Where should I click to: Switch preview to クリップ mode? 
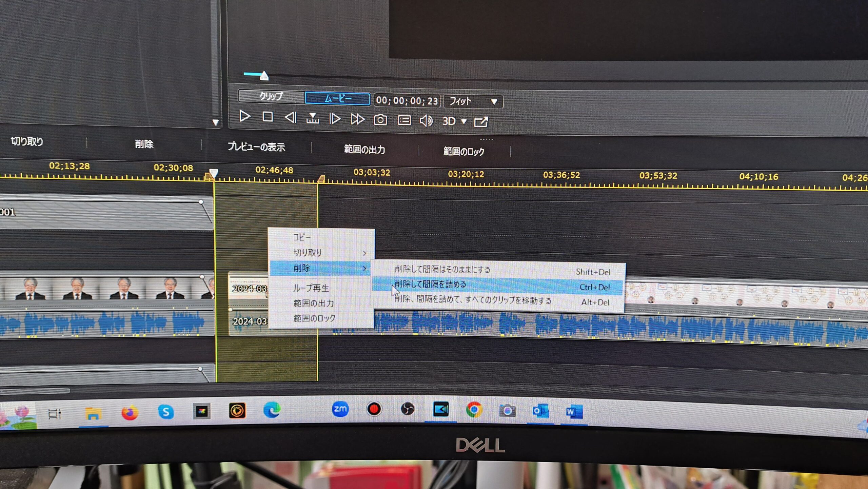click(x=271, y=96)
